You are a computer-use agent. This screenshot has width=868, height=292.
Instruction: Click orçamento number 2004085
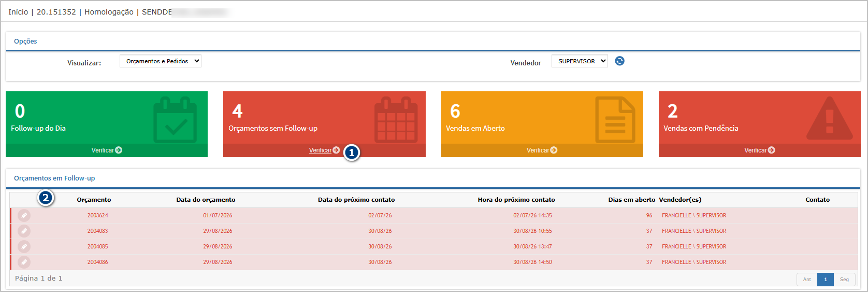97,246
